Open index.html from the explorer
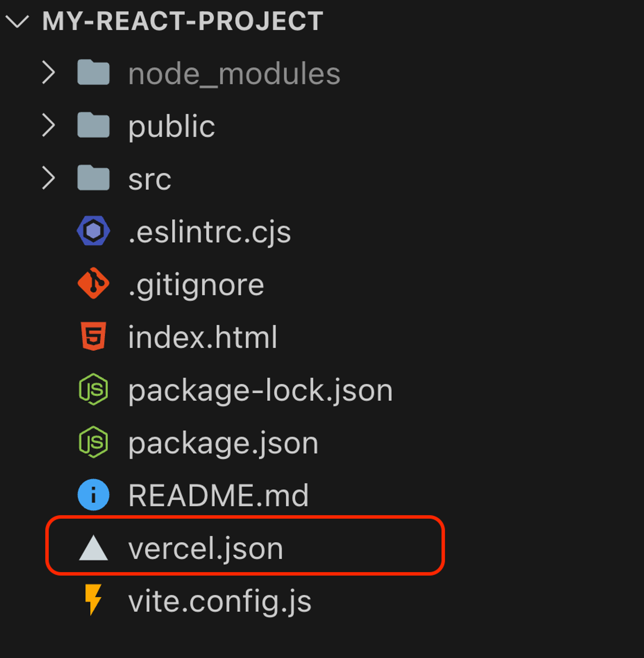 pos(202,337)
